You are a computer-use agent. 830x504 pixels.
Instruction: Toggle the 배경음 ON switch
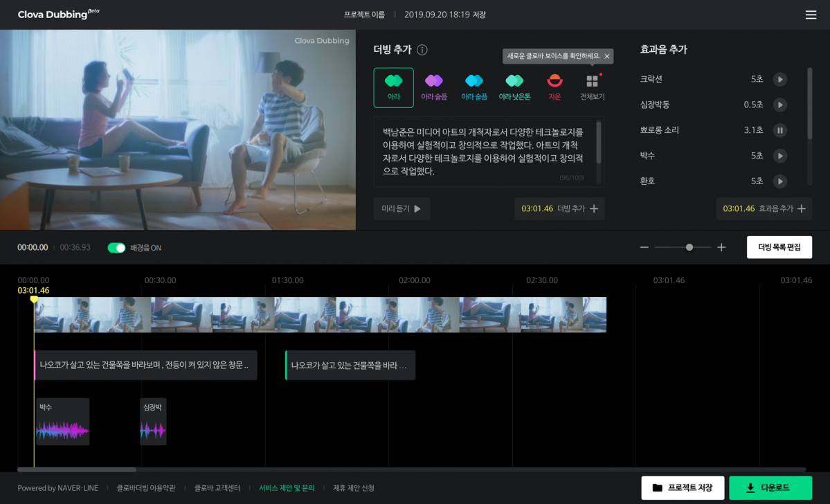coord(116,248)
